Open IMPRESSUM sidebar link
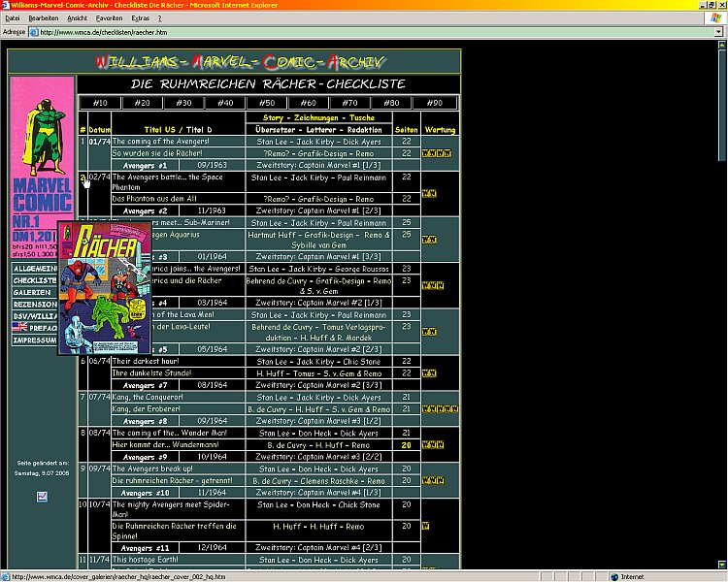The height and width of the screenshot is (582, 728). [35, 340]
